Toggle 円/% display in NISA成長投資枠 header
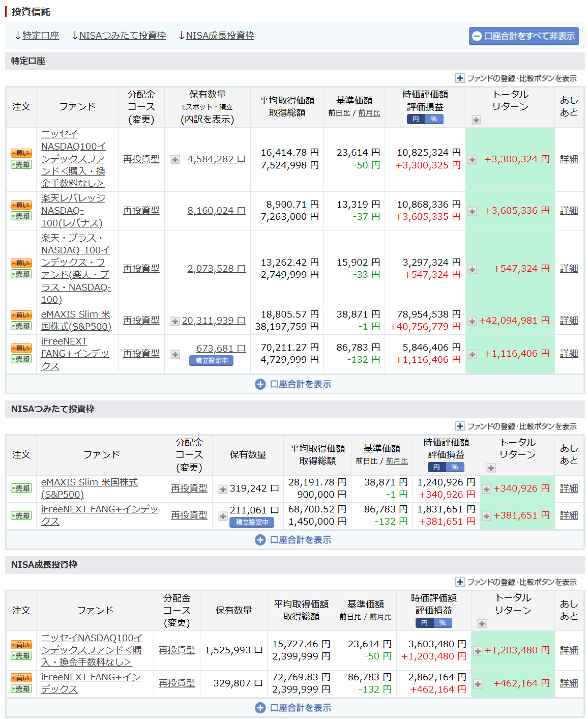 (x=433, y=623)
